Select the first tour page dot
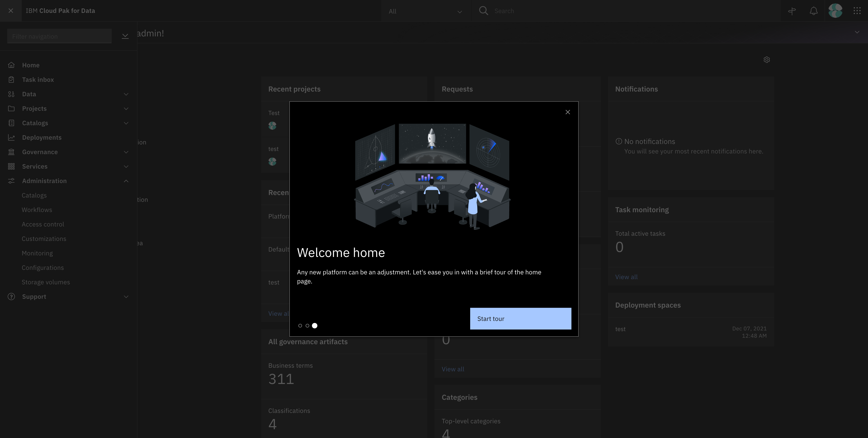This screenshot has height=438, width=868. click(x=300, y=325)
